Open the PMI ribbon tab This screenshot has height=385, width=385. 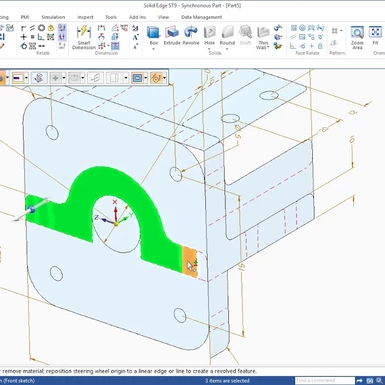click(x=25, y=17)
